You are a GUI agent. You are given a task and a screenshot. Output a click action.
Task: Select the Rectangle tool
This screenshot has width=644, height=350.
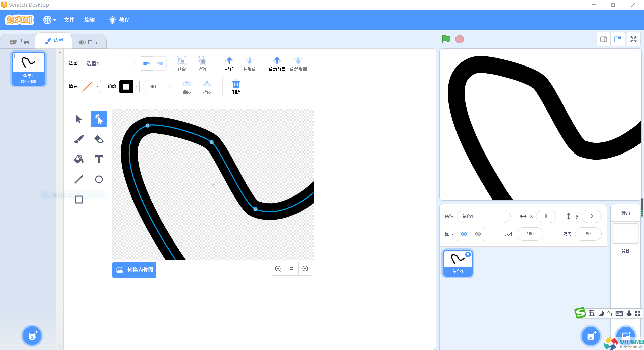point(79,200)
